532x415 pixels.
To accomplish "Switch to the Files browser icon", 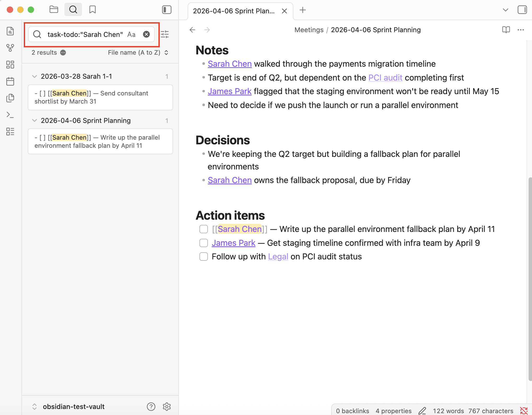I will (x=54, y=9).
